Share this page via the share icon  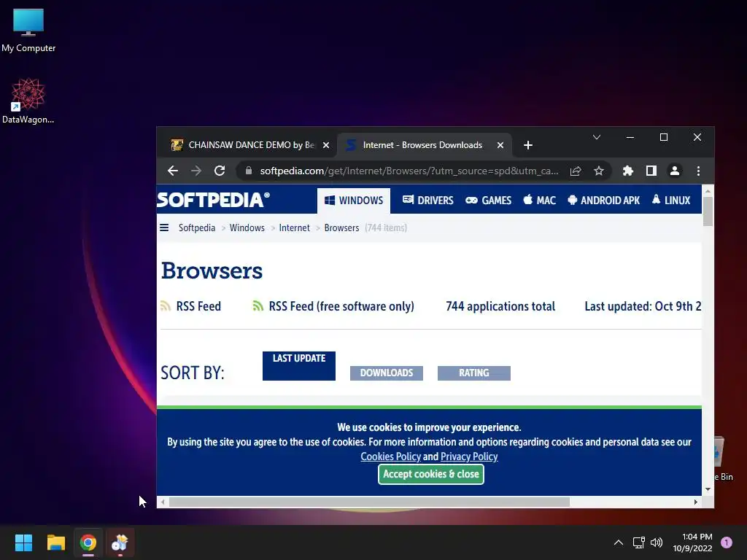point(576,171)
